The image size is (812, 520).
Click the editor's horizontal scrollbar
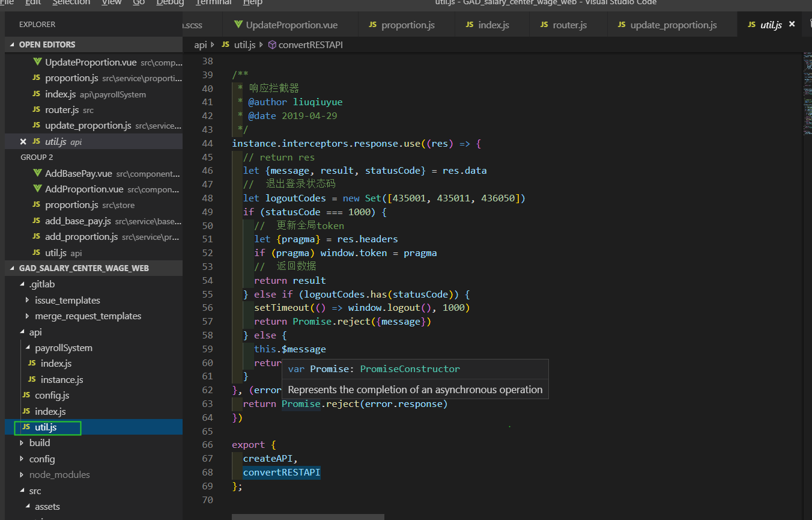click(x=308, y=516)
